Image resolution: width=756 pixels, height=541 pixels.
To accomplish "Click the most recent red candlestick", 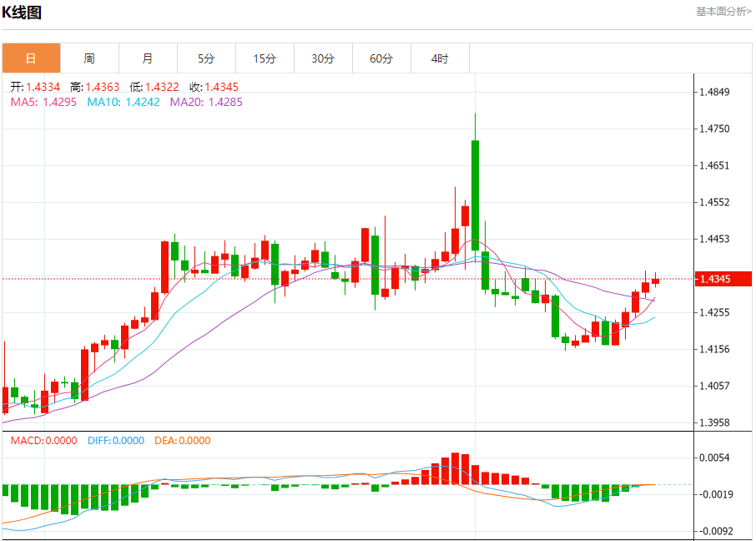I will pos(655,281).
